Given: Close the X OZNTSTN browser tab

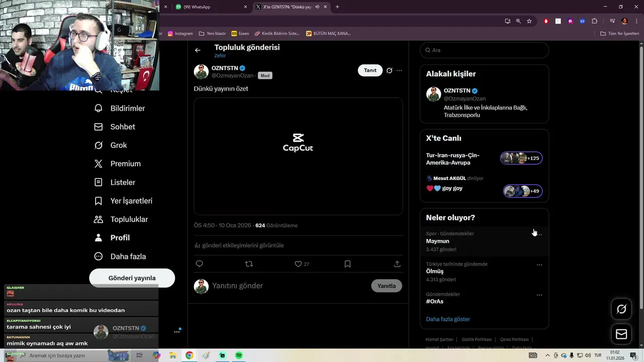Looking at the screenshot, I should pyautogui.click(x=326, y=7).
